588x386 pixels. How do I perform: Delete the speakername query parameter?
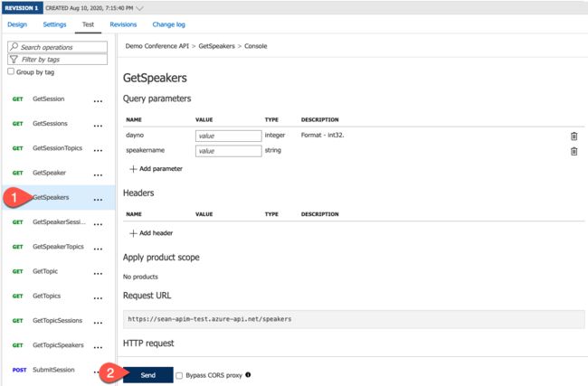[574, 151]
